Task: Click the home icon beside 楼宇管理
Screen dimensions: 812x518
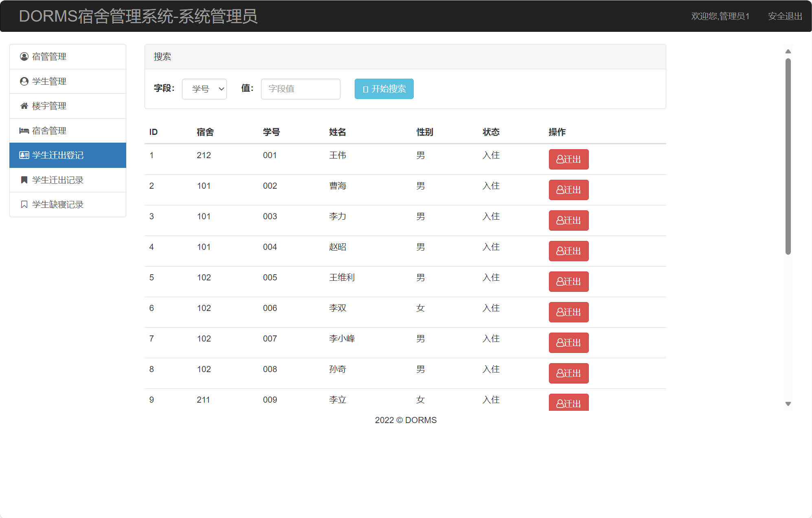Action: 23,106
